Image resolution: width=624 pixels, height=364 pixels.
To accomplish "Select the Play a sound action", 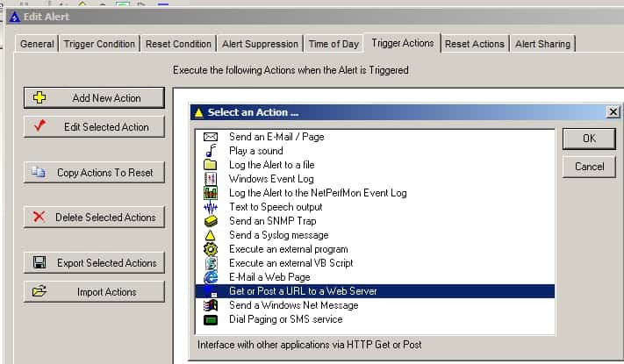I will coord(375,151).
